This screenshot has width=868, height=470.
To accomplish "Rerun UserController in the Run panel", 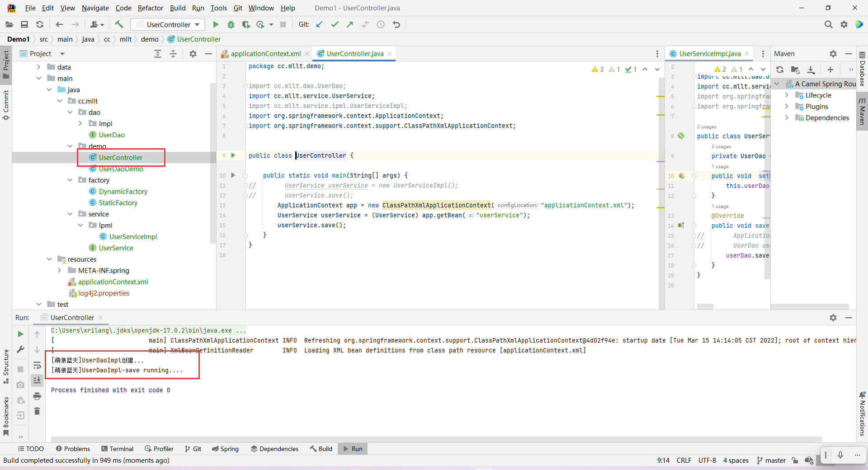I will pos(20,334).
